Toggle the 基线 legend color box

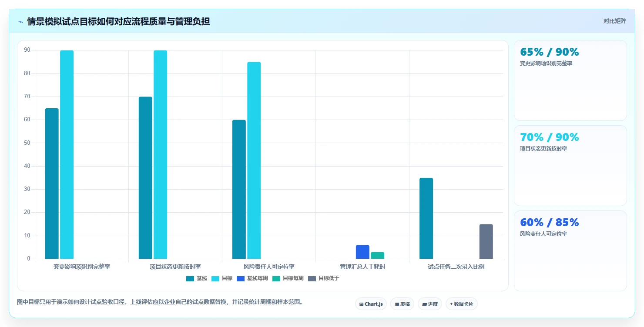pyautogui.click(x=191, y=278)
